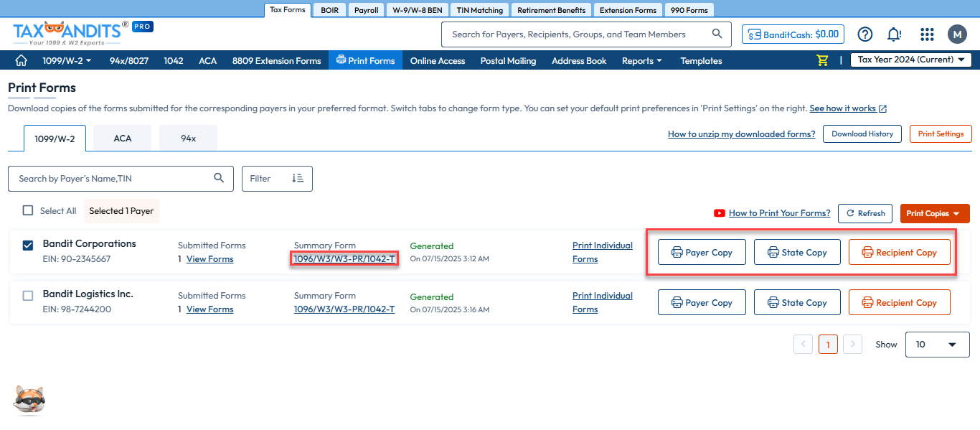980x430 pixels.
Task: Click the Download History button
Action: point(862,134)
